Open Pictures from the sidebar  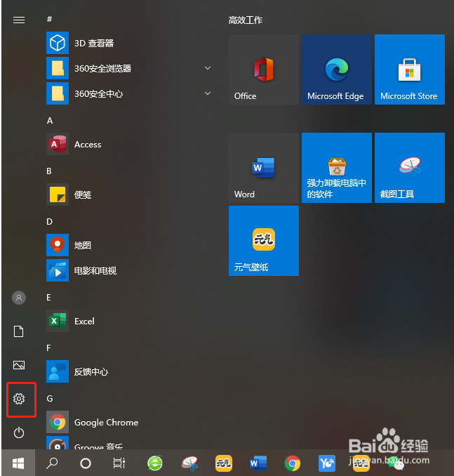[19, 365]
